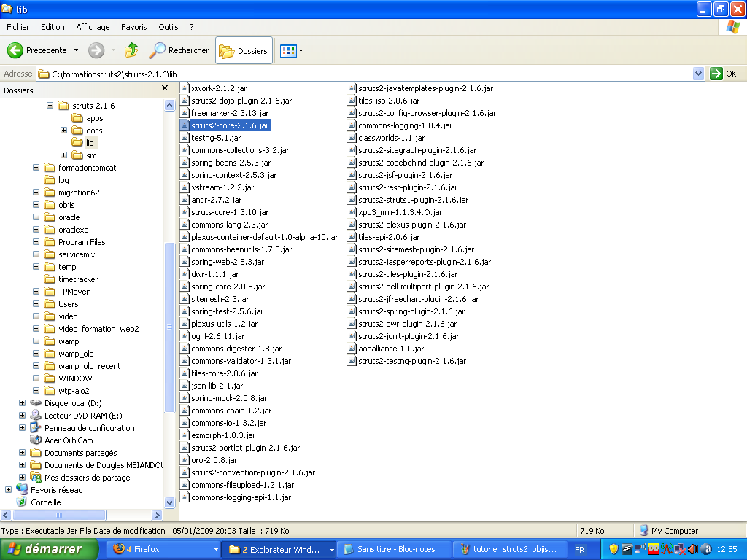The height and width of the screenshot is (560, 747).
Task: Open the Favoris menu
Action: coord(134,27)
